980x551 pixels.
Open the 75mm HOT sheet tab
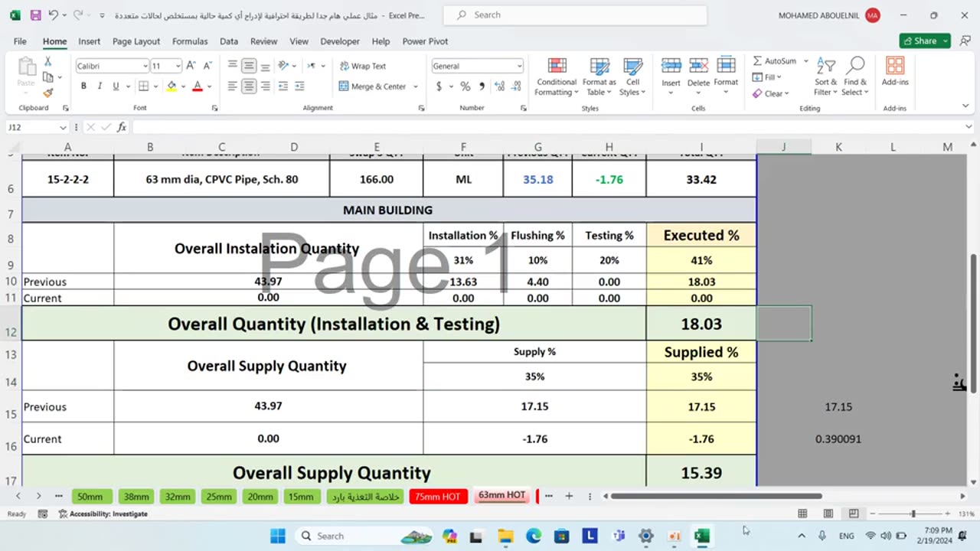(x=438, y=497)
